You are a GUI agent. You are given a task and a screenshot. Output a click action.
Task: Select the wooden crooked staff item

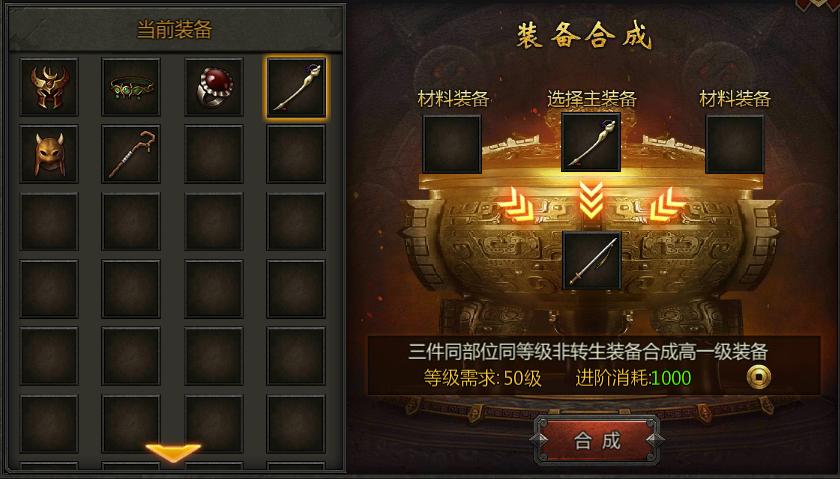[x=131, y=154]
